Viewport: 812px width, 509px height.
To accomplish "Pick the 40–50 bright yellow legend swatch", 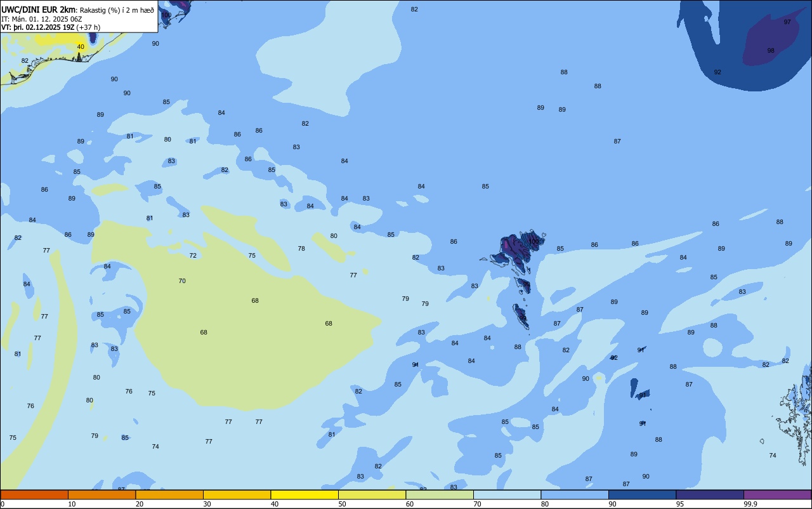I will (304, 494).
